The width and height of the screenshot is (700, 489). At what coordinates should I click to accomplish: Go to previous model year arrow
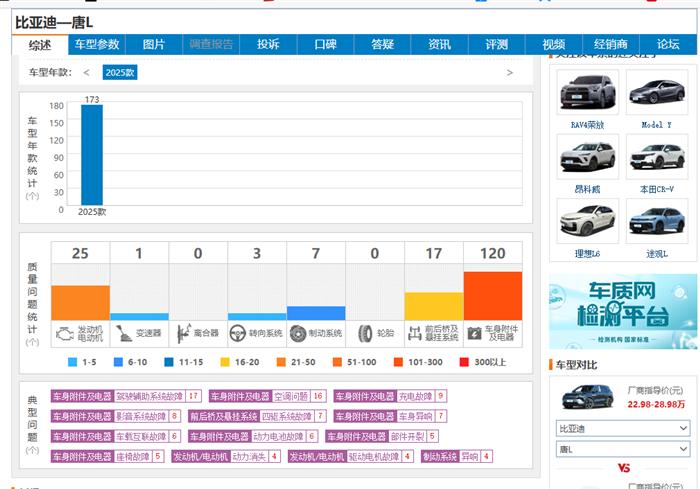[x=86, y=73]
